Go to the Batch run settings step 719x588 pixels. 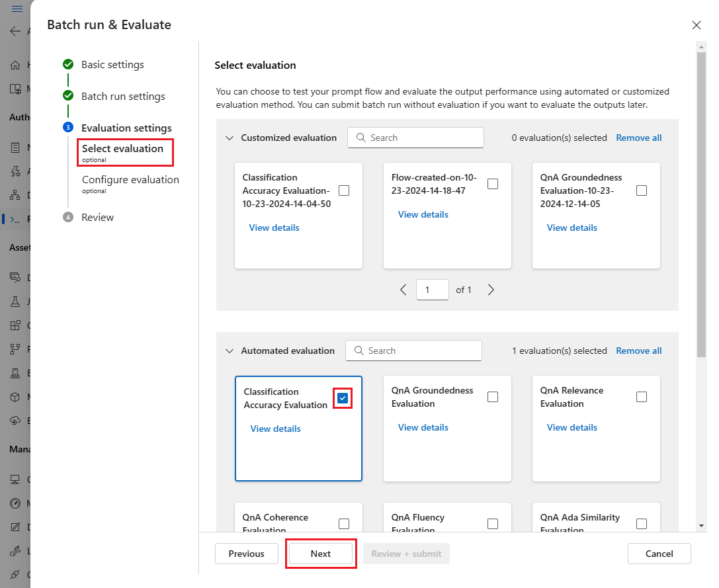[x=123, y=97]
